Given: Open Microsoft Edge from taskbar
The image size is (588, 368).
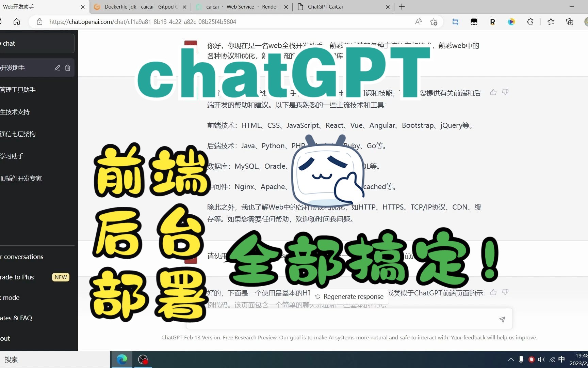Looking at the screenshot, I should (x=122, y=359).
